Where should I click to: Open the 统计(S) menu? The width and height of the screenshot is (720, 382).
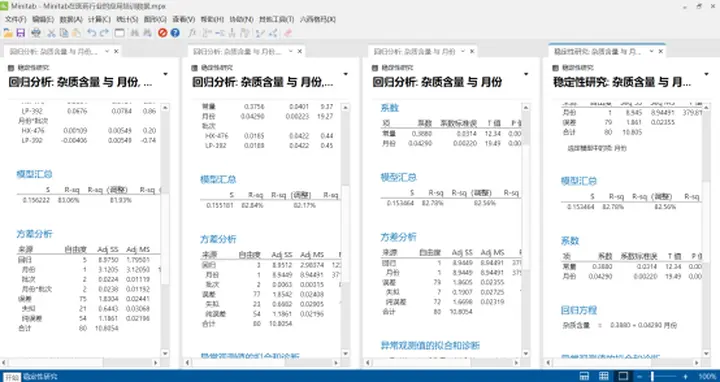(x=127, y=19)
